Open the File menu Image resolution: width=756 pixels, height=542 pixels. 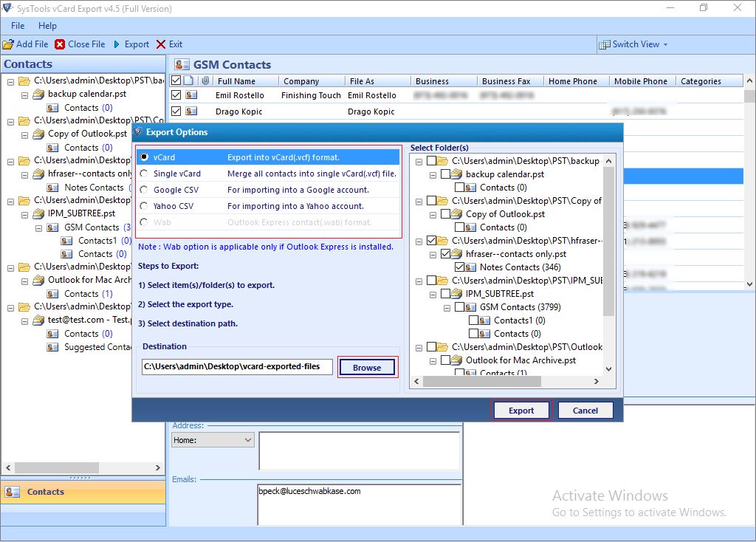pyautogui.click(x=18, y=26)
